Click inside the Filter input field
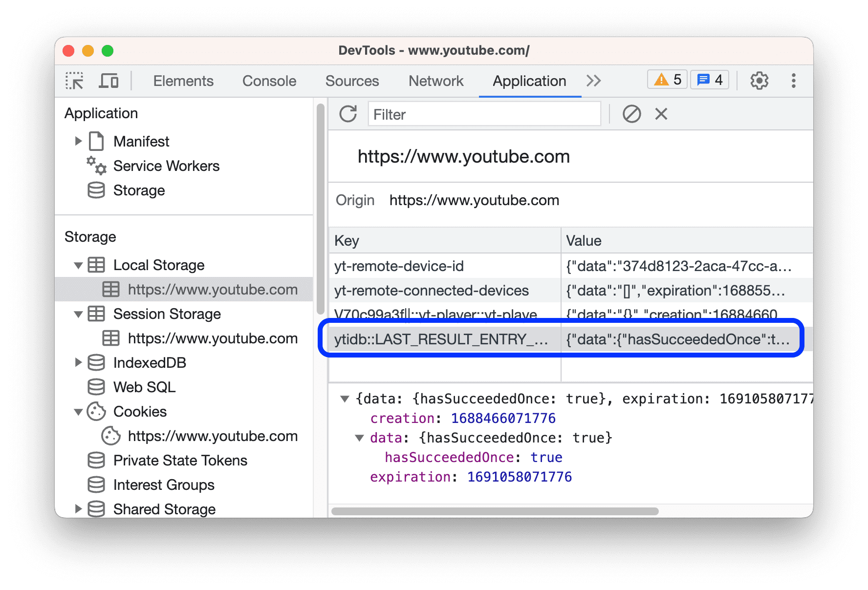Screen dimensions: 868x590 click(x=484, y=114)
